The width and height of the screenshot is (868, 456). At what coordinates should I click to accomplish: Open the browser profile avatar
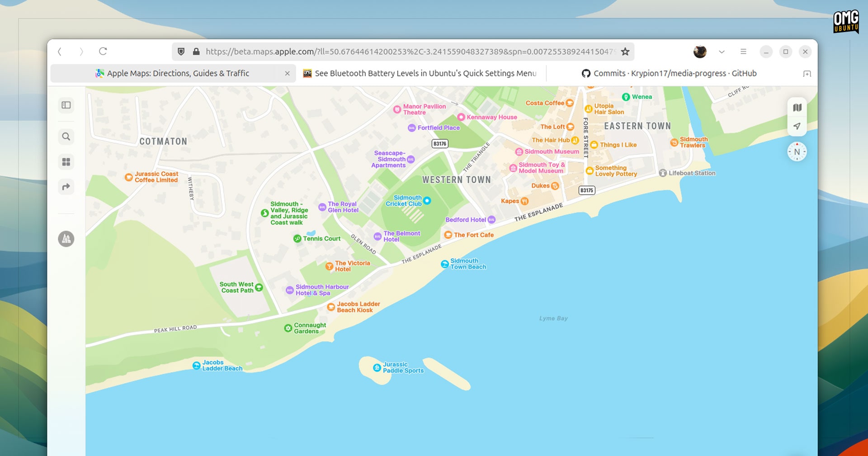[700, 52]
